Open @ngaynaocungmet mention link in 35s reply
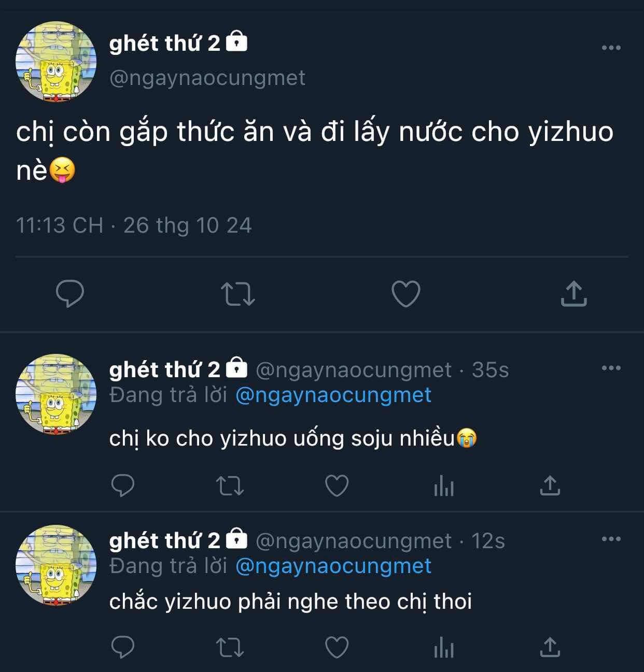 click(333, 395)
